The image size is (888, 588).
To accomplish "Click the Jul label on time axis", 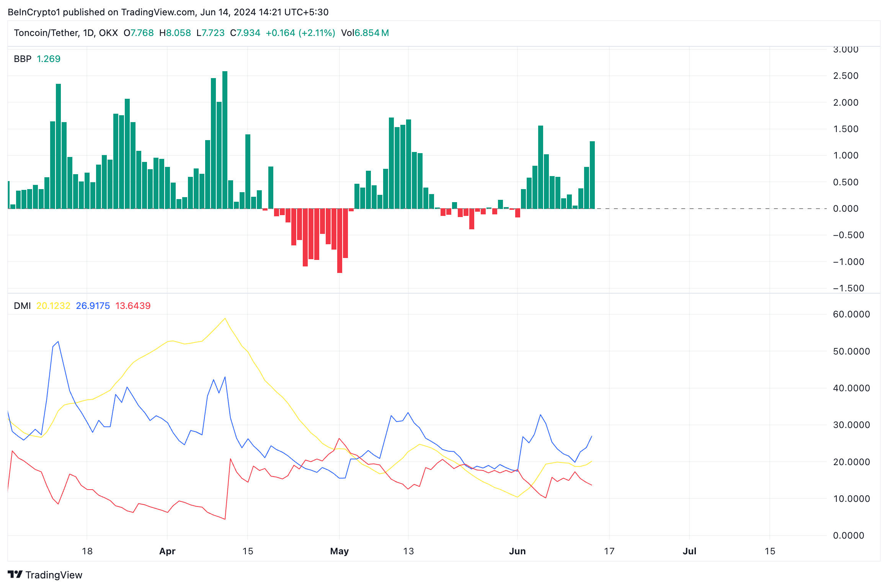I will 689,551.
